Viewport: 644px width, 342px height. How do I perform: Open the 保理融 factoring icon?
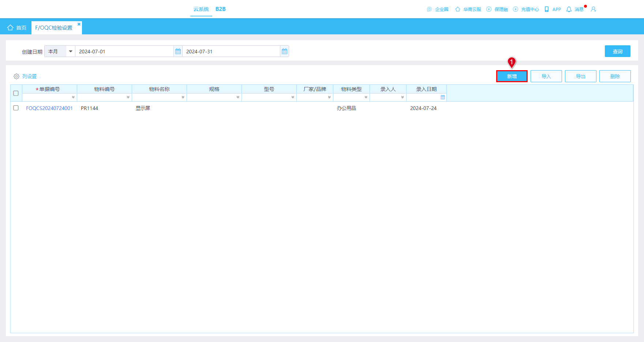(489, 9)
